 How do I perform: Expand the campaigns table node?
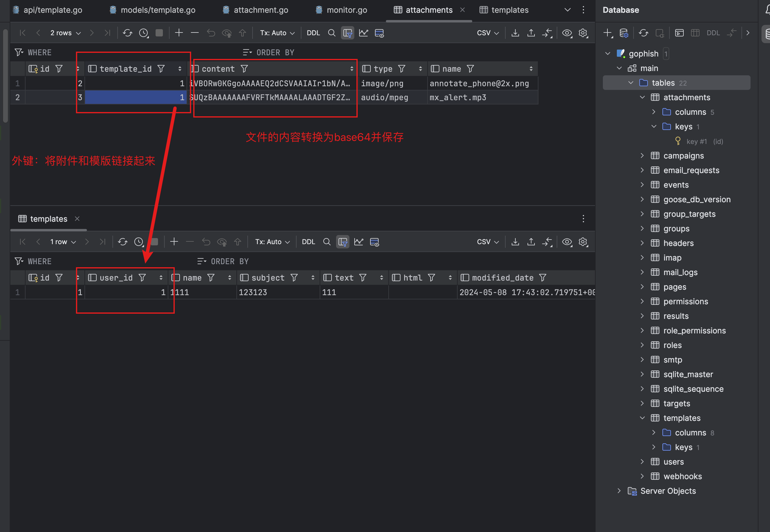(x=642, y=155)
